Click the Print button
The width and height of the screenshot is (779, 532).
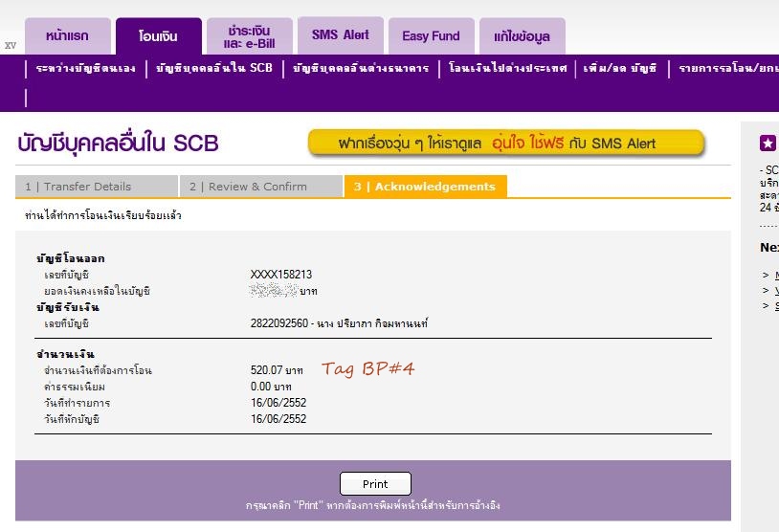point(375,484)
